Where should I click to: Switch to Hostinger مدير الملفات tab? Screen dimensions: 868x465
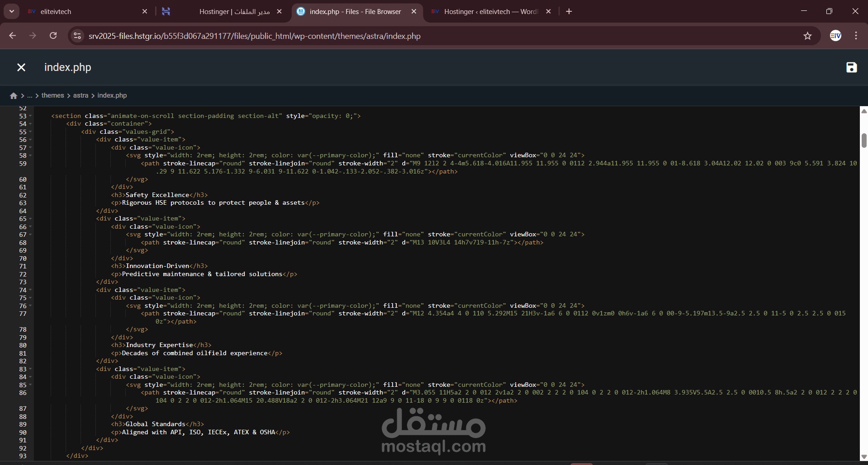[222, 11]
